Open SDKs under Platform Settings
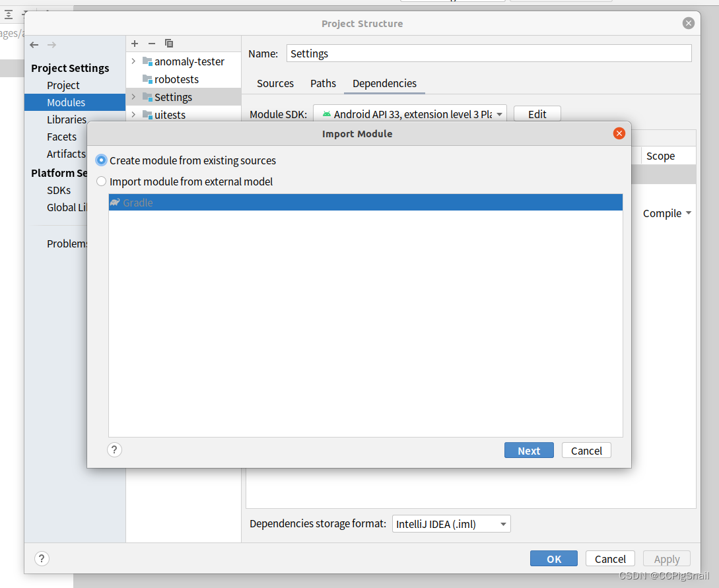719x588 pixels. click(x=59, y=190)
